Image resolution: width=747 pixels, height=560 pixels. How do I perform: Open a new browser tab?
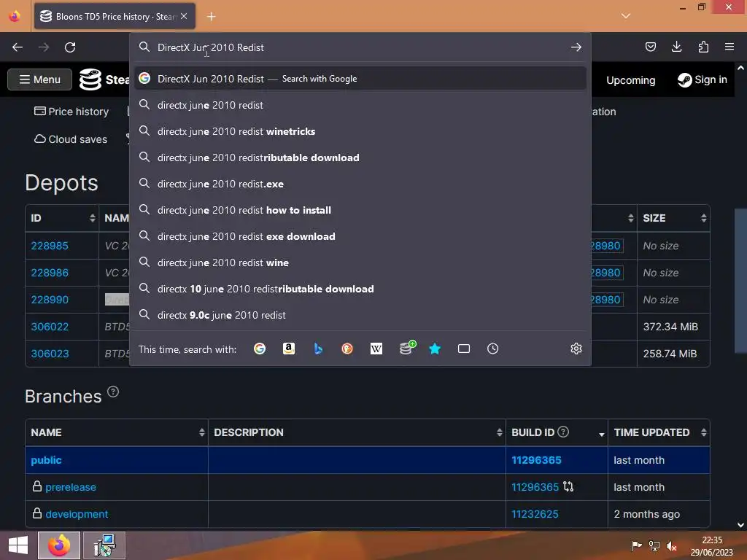(x=211, y=17)
